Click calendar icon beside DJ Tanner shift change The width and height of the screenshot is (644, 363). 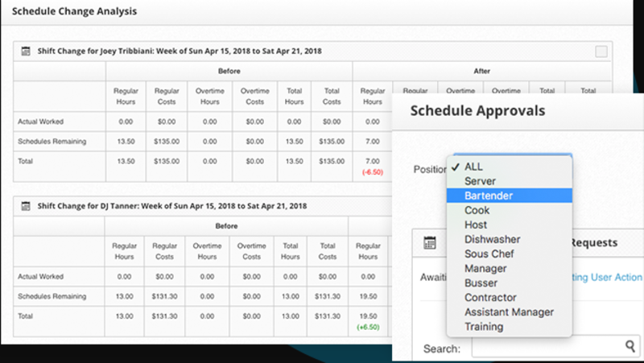[26, 206]
